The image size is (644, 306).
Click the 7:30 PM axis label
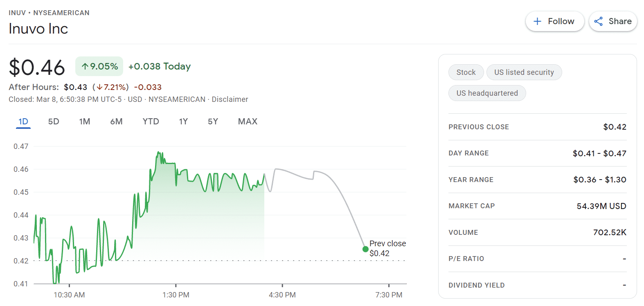tap(389, 295)
